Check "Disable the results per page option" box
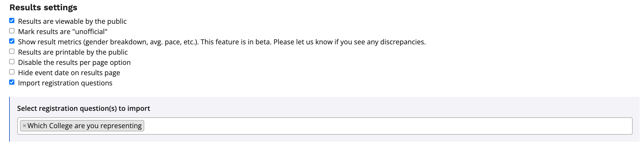 12,62
